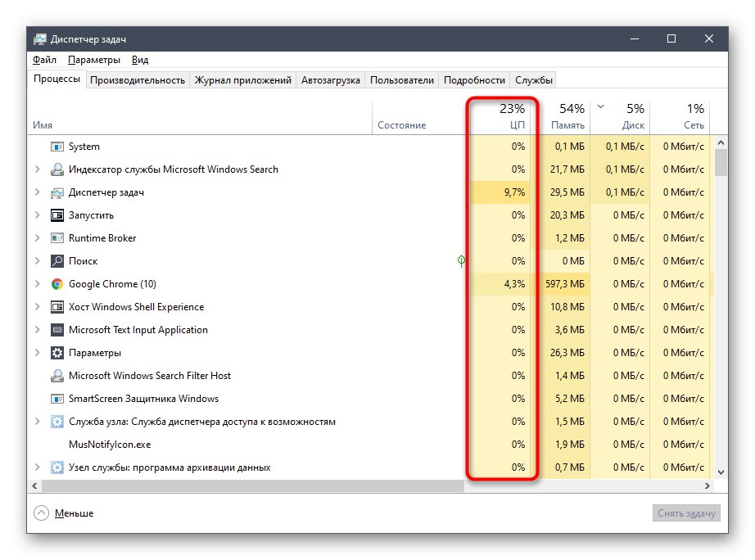Expand the Google Chrome (10) process group
The height and width of the screenshot is (560, 755).
pyautogui.click(x=36, y=284)
